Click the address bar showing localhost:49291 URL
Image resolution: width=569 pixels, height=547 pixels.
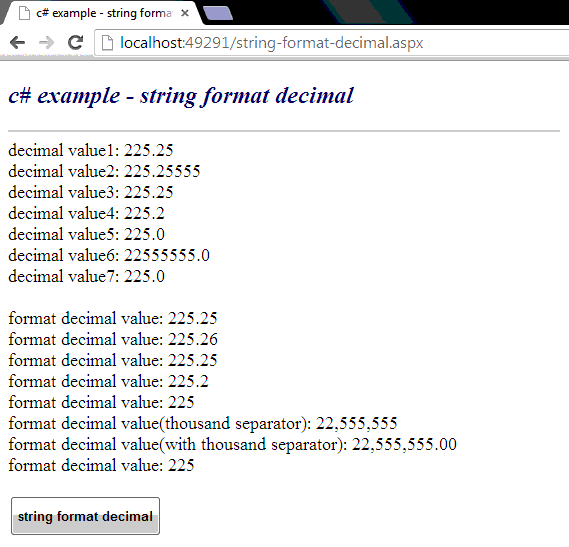332,43
